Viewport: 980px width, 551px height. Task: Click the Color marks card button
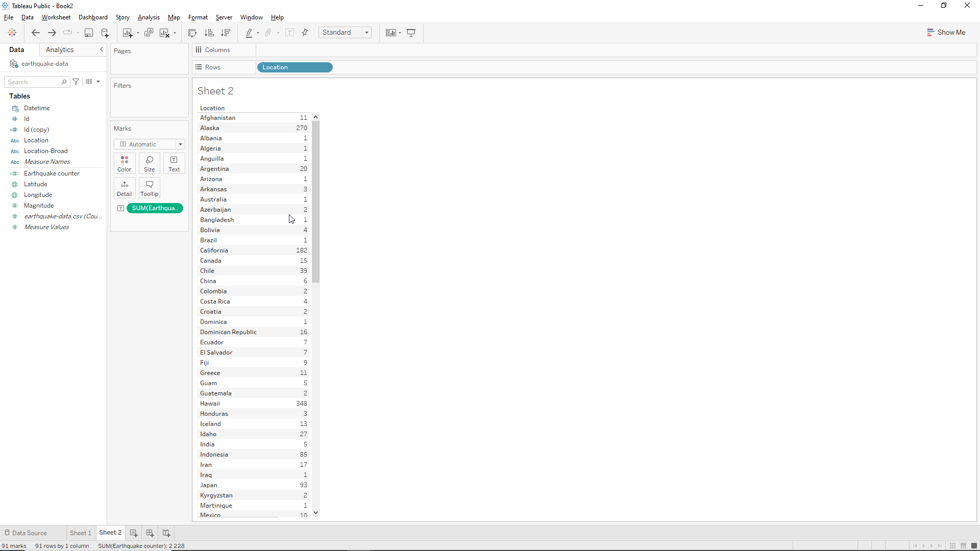tap(125, 163)
